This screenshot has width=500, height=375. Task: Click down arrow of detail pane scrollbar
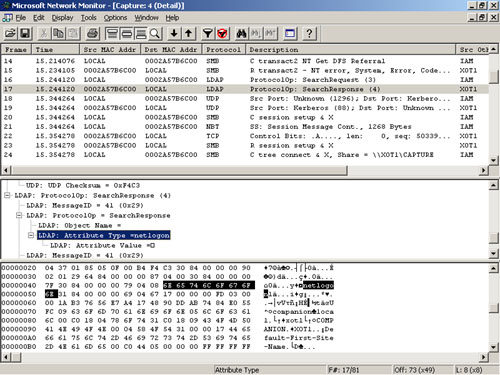(x=494, y=253)
